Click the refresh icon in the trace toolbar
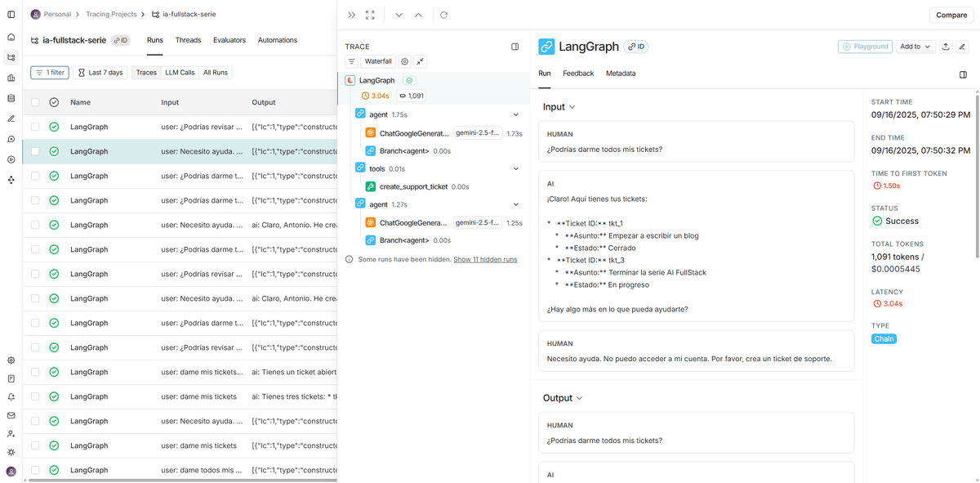980x483 pixels. click(x=443, y=15)
